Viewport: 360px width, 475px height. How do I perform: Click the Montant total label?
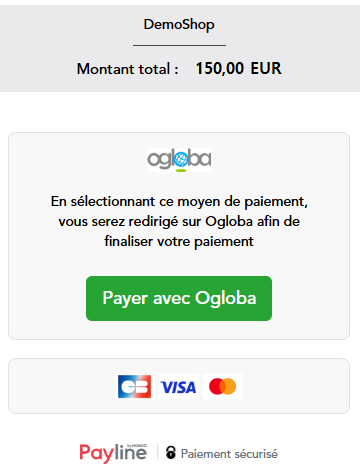click(x=127, y=69)
